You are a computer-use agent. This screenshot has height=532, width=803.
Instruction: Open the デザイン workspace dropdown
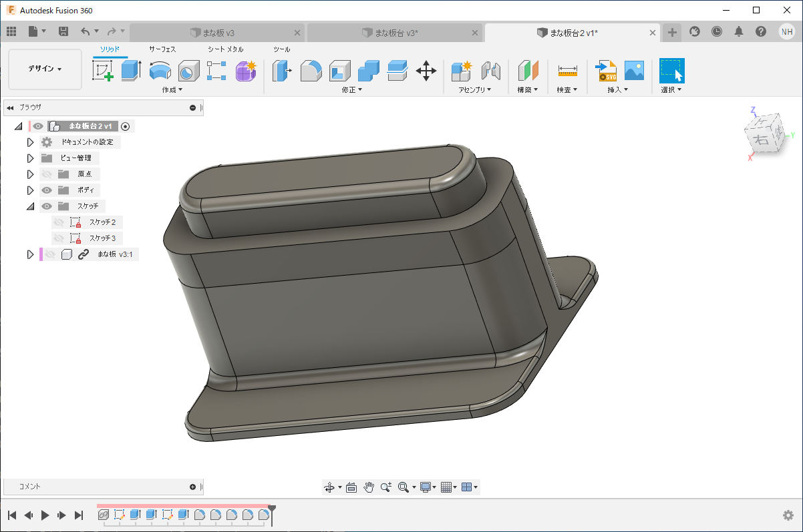[45, 69]
